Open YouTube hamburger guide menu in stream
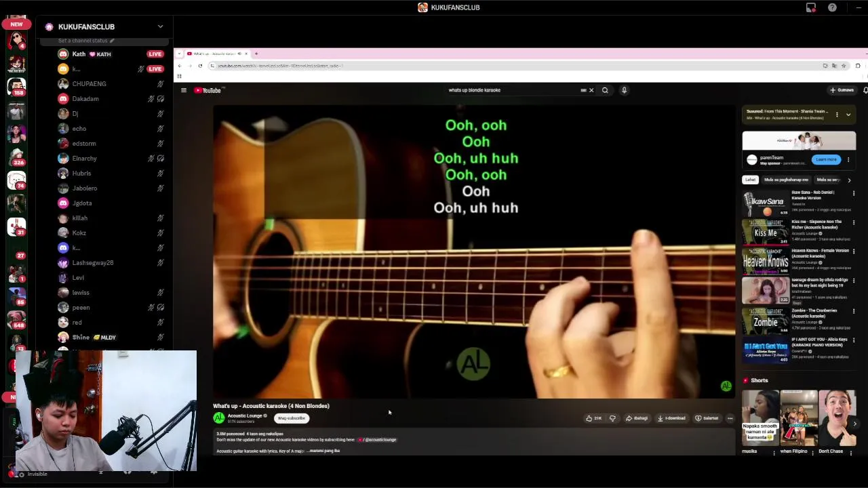Screen dimensions: 868x488 tap(183, 90)
